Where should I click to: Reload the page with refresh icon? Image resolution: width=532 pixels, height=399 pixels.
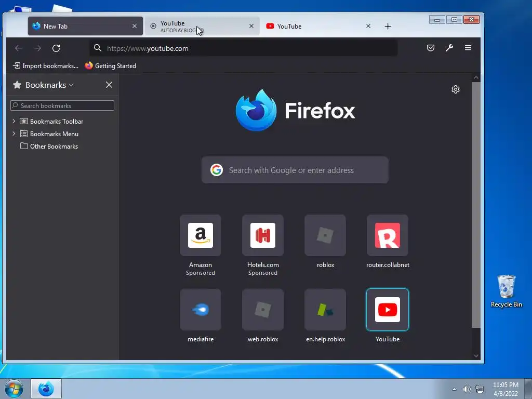point(56,48)
